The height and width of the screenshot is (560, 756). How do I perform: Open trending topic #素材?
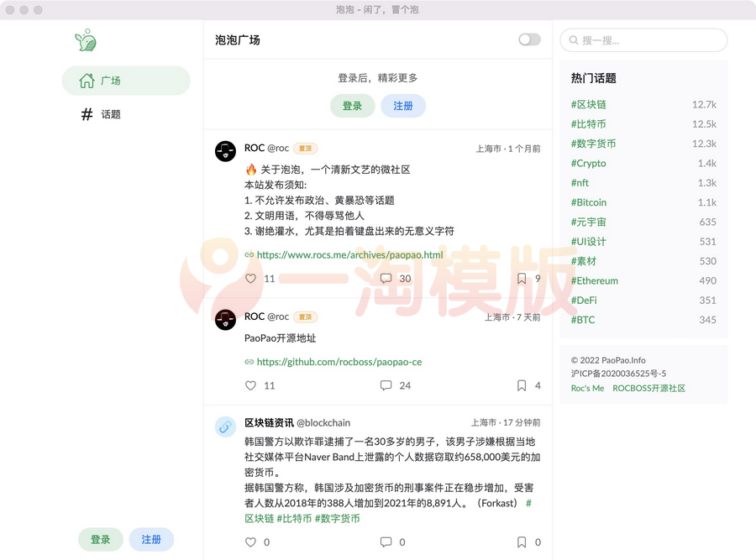click(x=584, y=261)
